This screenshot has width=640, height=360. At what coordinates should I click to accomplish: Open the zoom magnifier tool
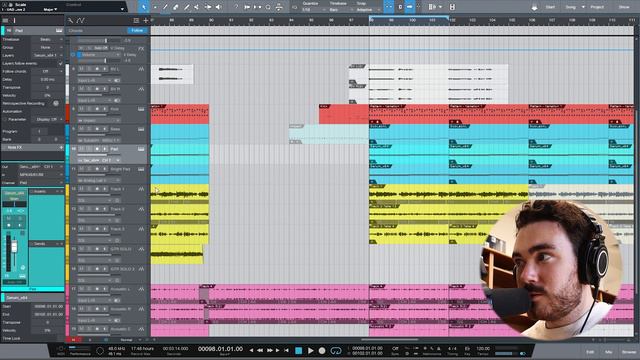(x=268, y=7)
